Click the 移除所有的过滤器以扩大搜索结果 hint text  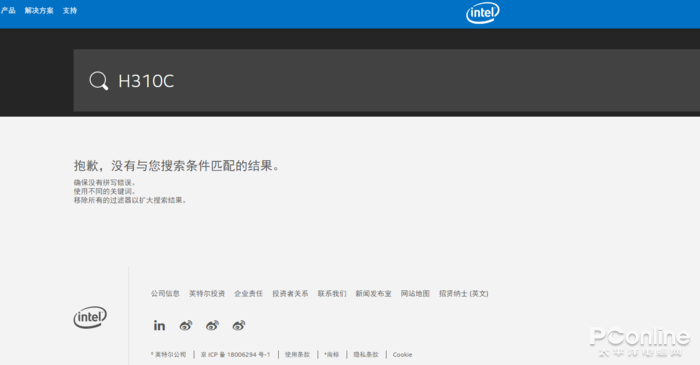130,200
